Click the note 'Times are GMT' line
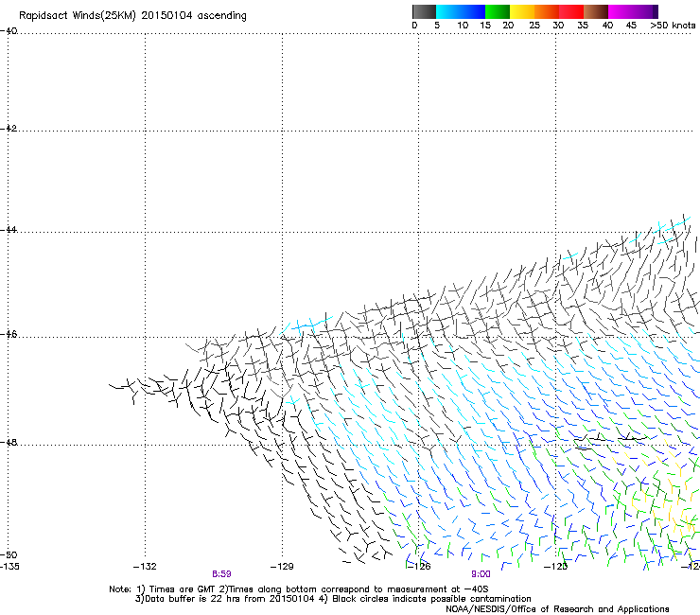This screenshot has height=615, width=700. pos(299,589)
